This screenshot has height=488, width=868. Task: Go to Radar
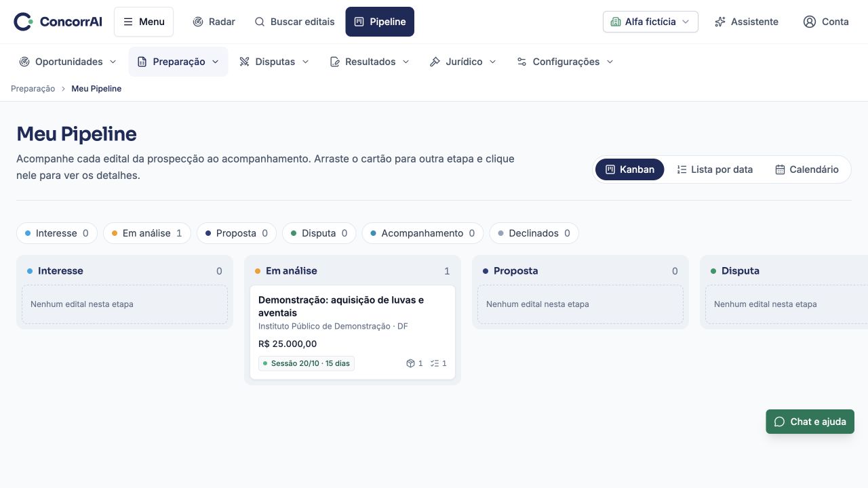(214, 22)
